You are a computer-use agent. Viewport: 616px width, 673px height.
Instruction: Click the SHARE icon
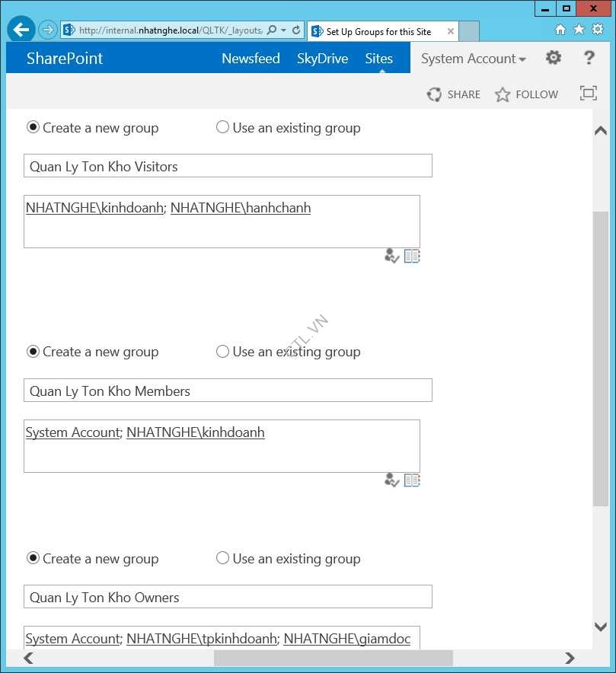click(x=453, y=94)
